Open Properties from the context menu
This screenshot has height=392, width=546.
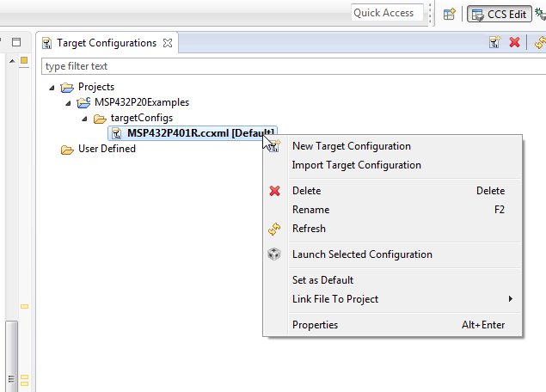coord(315,325)
